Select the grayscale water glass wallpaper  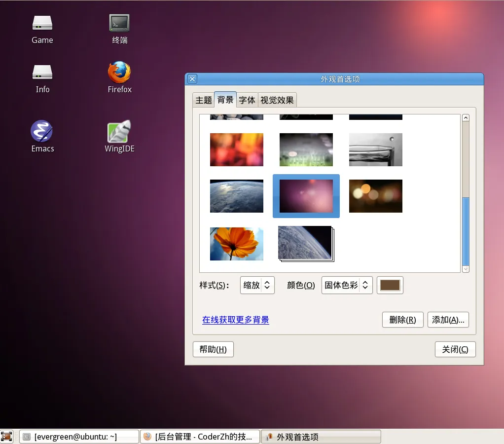pos(375,150)
